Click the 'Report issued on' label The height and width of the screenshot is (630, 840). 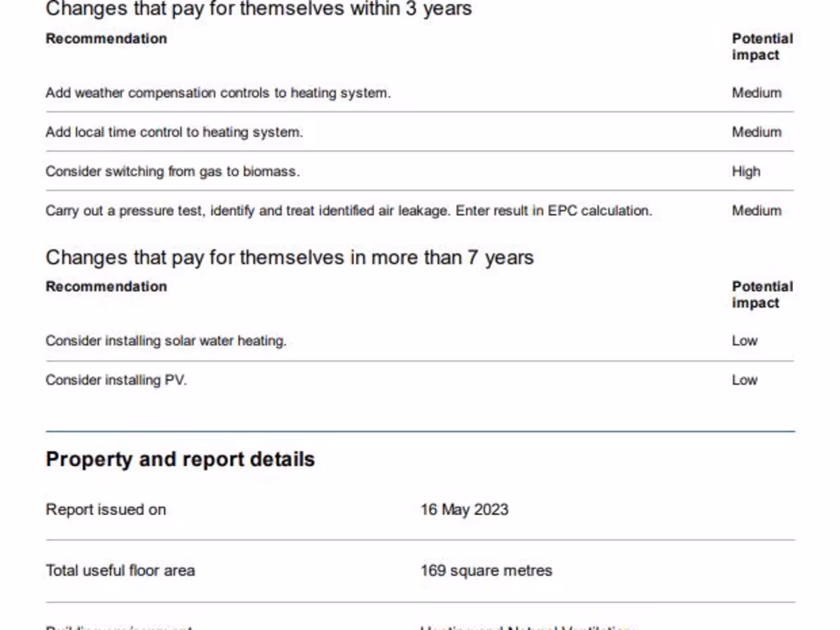click(106, 509)
